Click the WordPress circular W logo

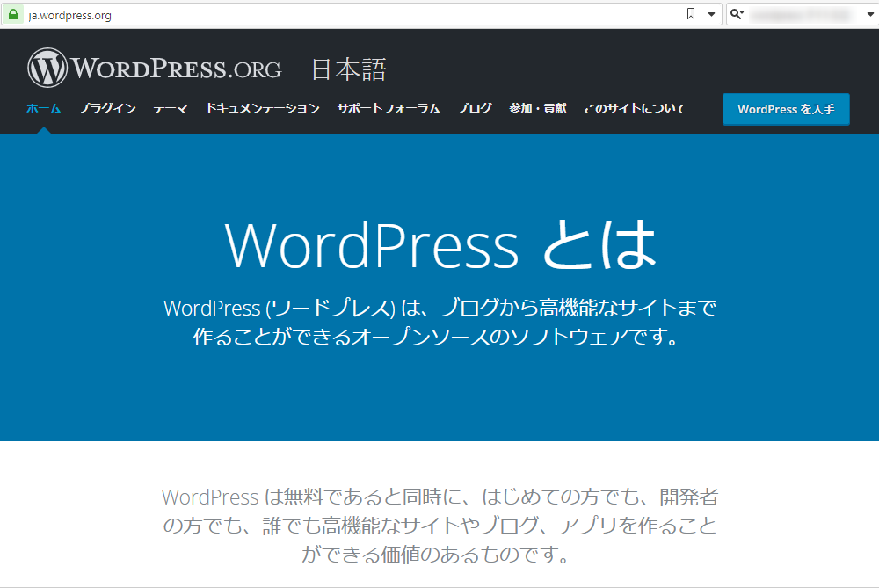pos(47,69)
